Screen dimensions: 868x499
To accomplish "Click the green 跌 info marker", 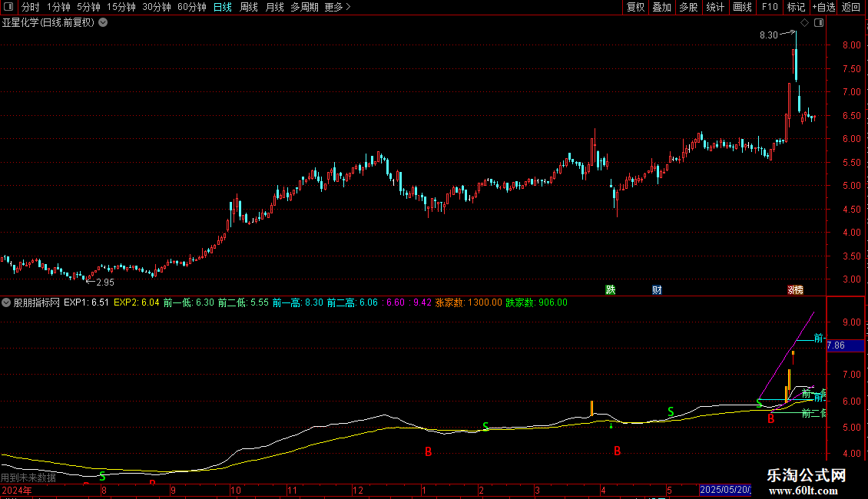I will pyautogui.click(x=611, y=289).
